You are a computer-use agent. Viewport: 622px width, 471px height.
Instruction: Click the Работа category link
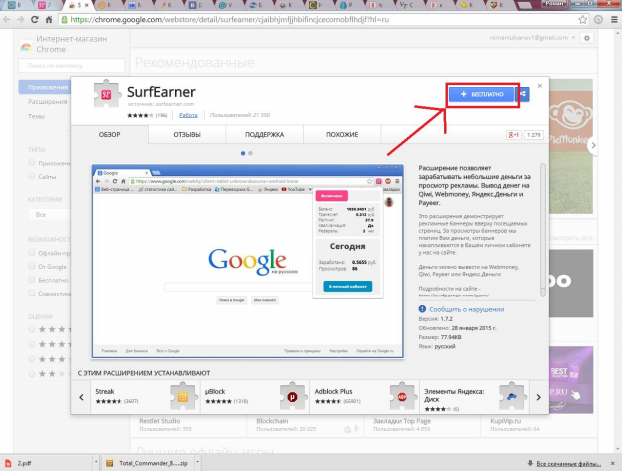point(188,115)
